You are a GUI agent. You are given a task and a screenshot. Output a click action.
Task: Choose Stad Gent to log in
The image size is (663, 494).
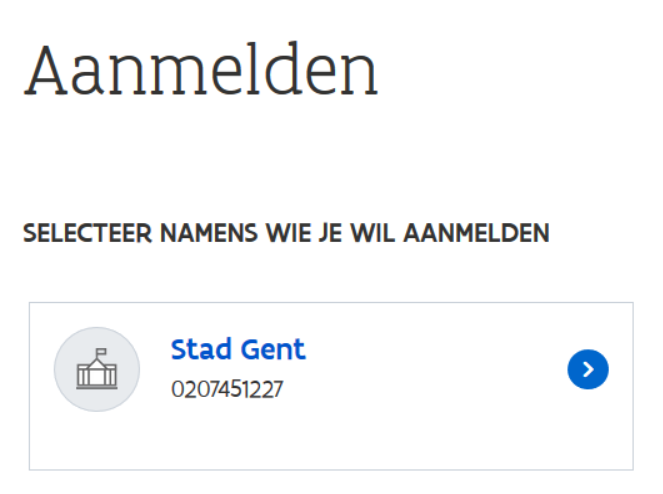point(238,349)
